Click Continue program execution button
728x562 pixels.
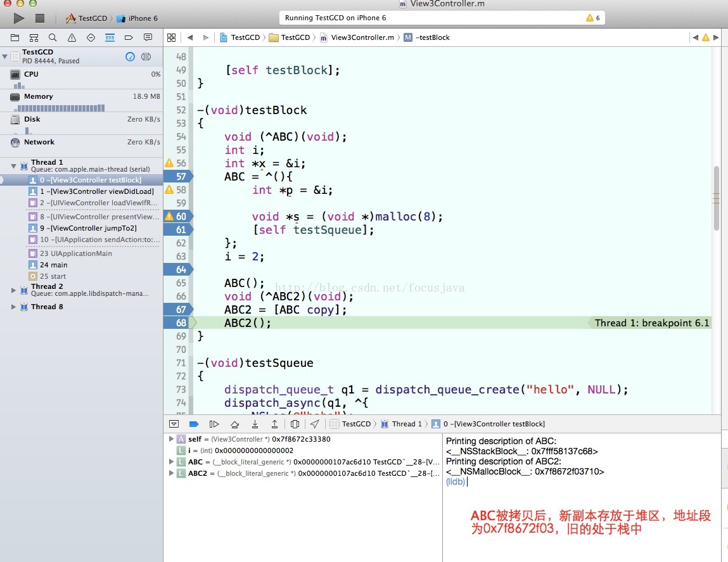pyautogui.click(x=214, y=424)
